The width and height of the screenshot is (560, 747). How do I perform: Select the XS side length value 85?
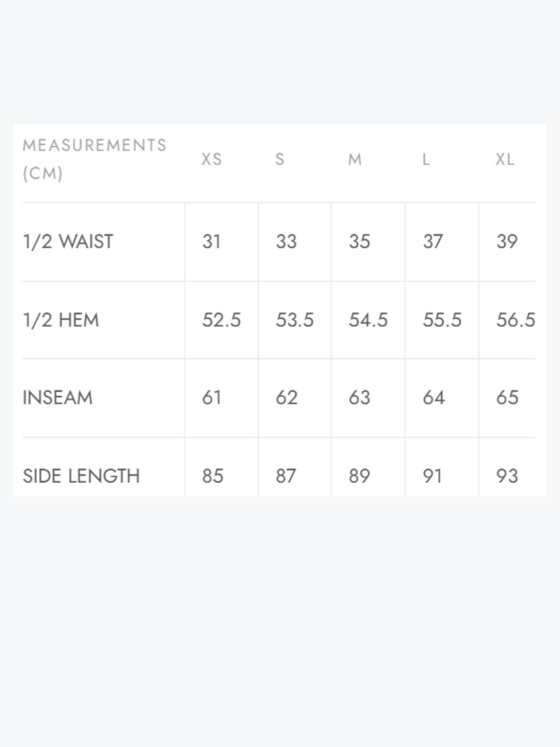212,476
